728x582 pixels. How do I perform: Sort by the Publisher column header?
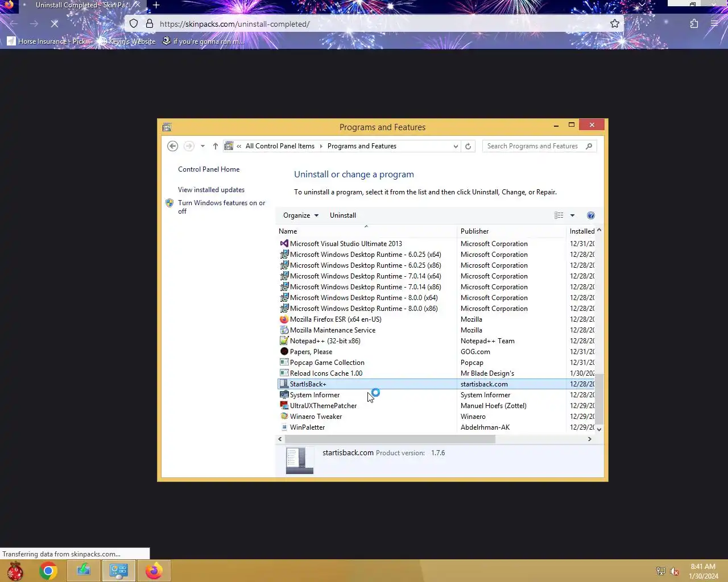coord(512,231)
